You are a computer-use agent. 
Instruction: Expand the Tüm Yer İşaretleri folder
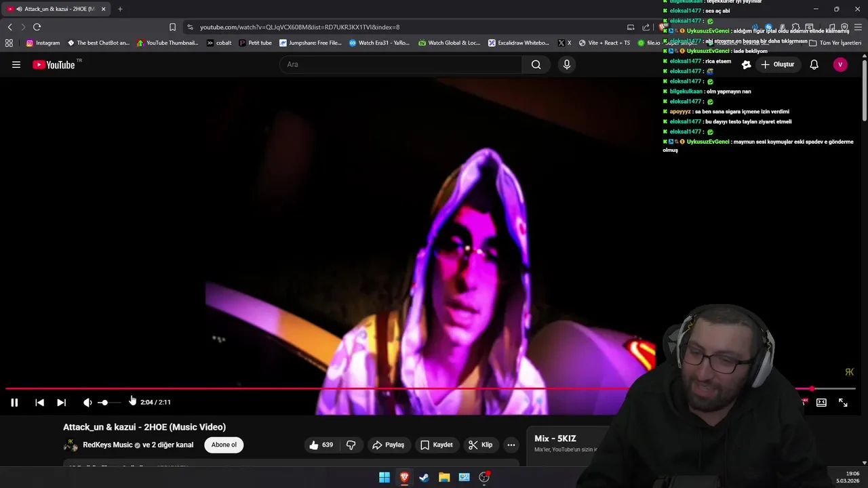835,43
